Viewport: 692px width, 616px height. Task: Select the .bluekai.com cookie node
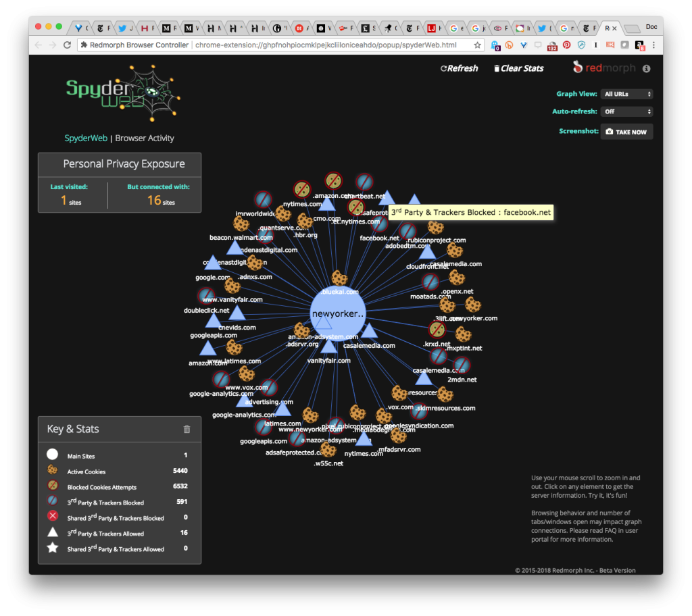pos(339,279)
